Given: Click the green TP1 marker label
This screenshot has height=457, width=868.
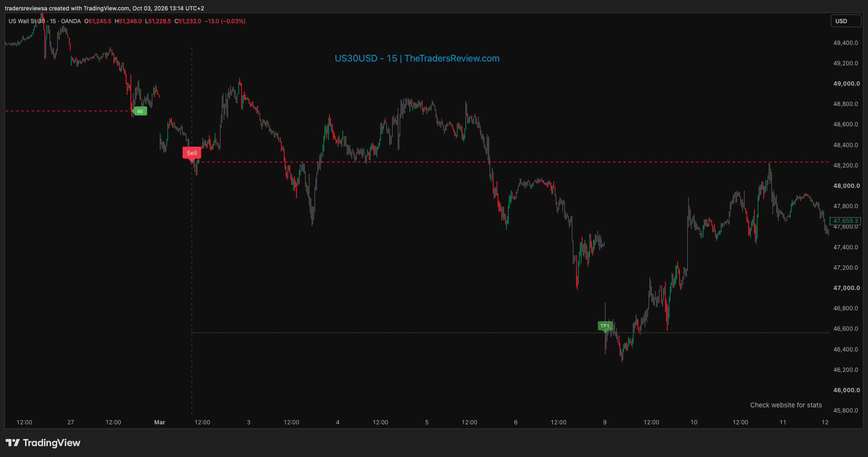Looking at the screenshot, I should pyautogui.click(x=605, y=325).
